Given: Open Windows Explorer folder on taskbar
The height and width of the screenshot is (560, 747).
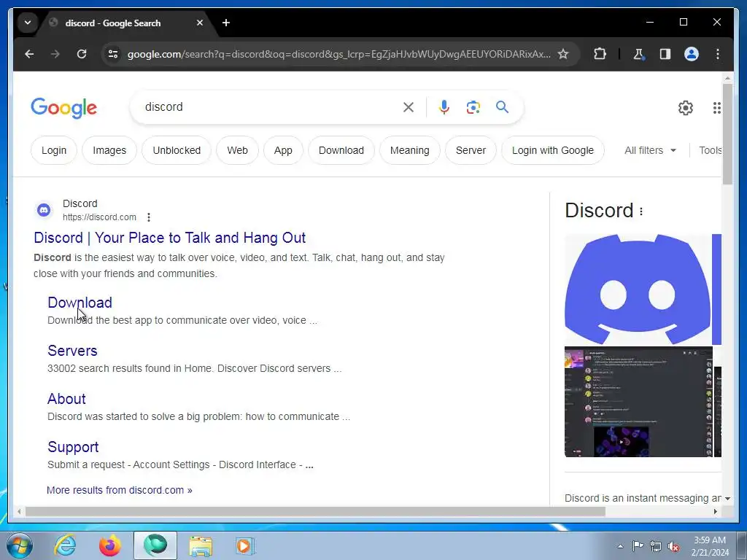Looking at the screenshot, I should point(201,545).
